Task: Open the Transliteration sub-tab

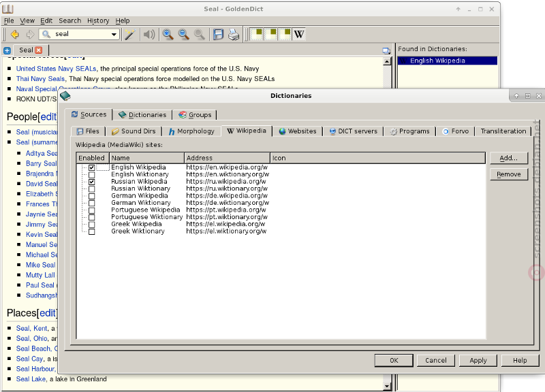Action: [503, 131]
